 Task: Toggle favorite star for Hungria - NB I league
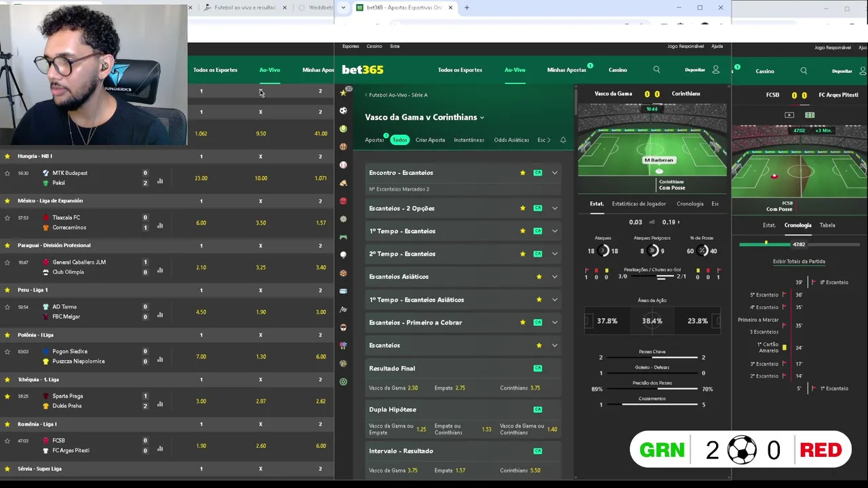point(7,156)
